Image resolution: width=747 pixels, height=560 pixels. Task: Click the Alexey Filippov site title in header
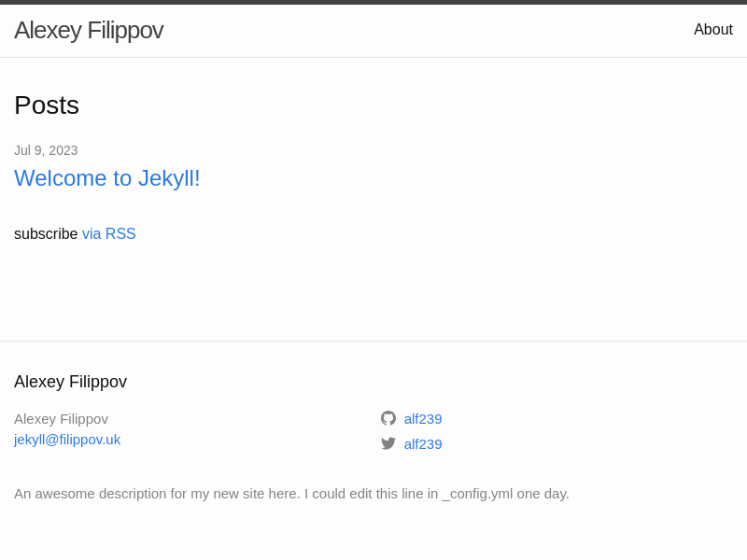click(x=89, y=30)
